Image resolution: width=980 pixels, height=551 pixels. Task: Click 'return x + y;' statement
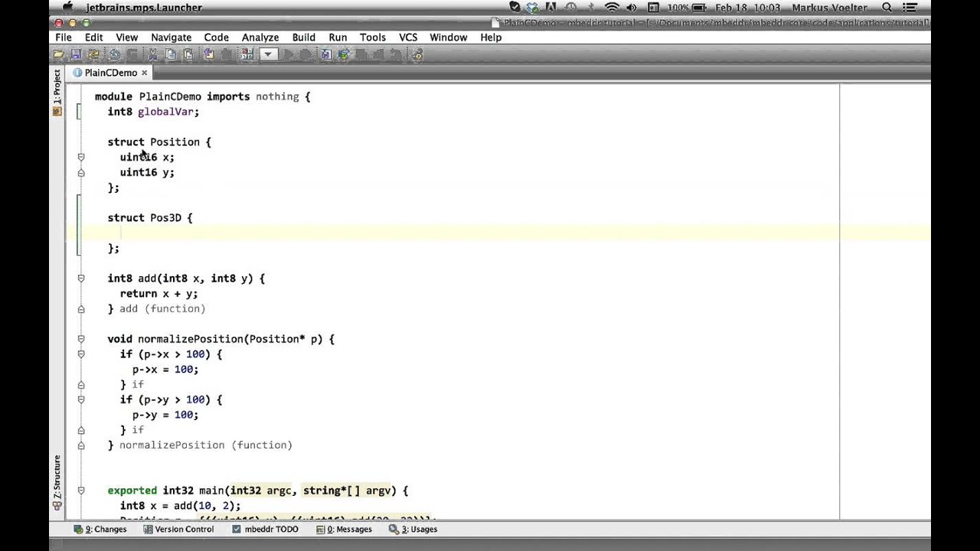[158, 294]
